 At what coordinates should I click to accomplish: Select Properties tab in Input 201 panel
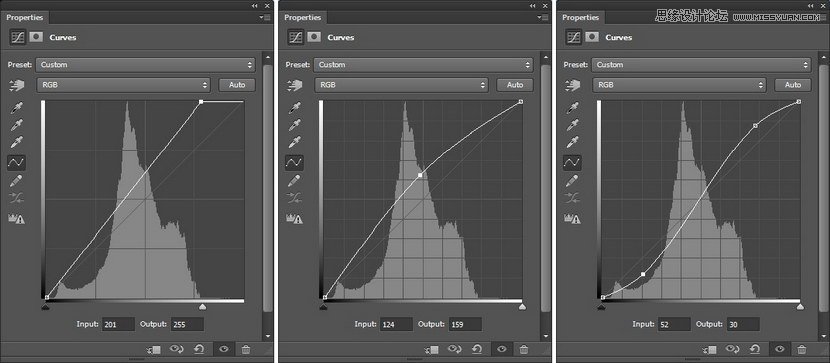click(x=24, y=17)
